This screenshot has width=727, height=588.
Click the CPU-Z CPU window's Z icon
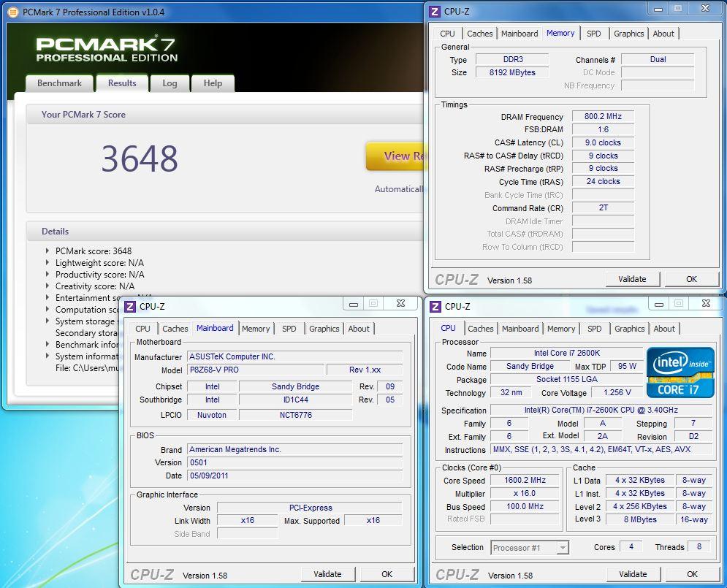click(x=435, y=307)
